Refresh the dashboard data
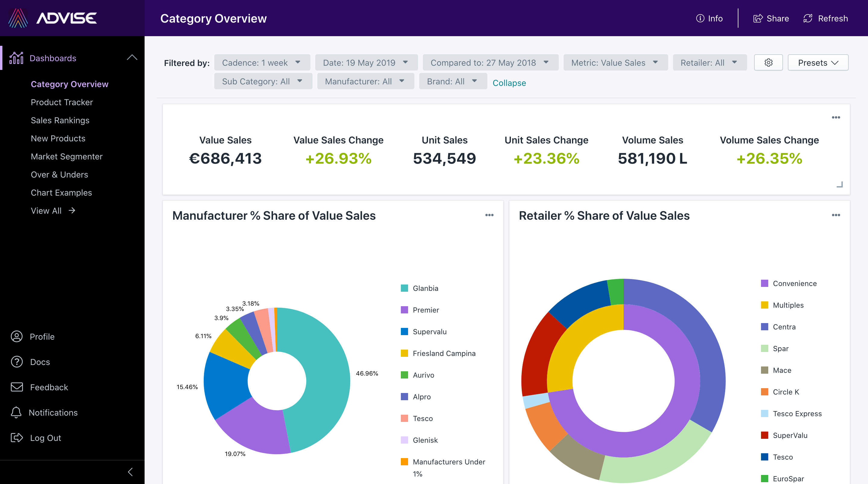The image size is (868, 484). 825,19
